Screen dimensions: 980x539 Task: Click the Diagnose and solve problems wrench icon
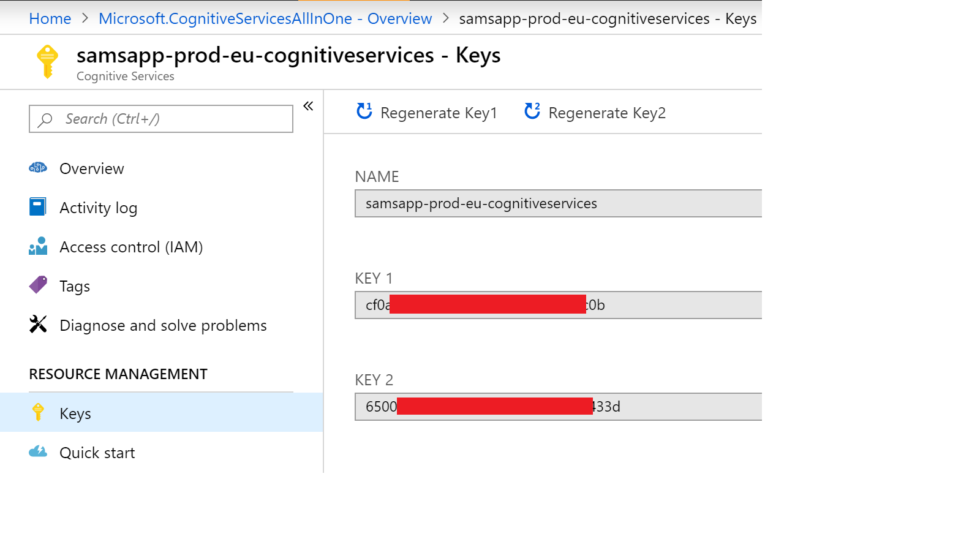pos(38,324)
